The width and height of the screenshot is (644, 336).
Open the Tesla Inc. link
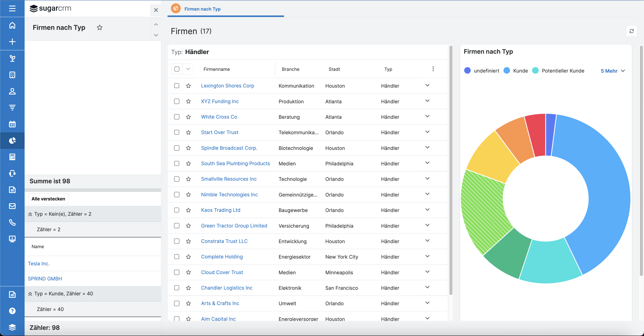pos(39,263)
